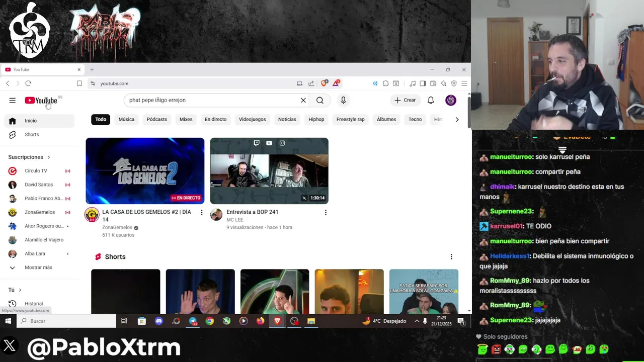The image size is (644, 362).
Task: Open Alba Lara subscription
Action: point(39,253)
